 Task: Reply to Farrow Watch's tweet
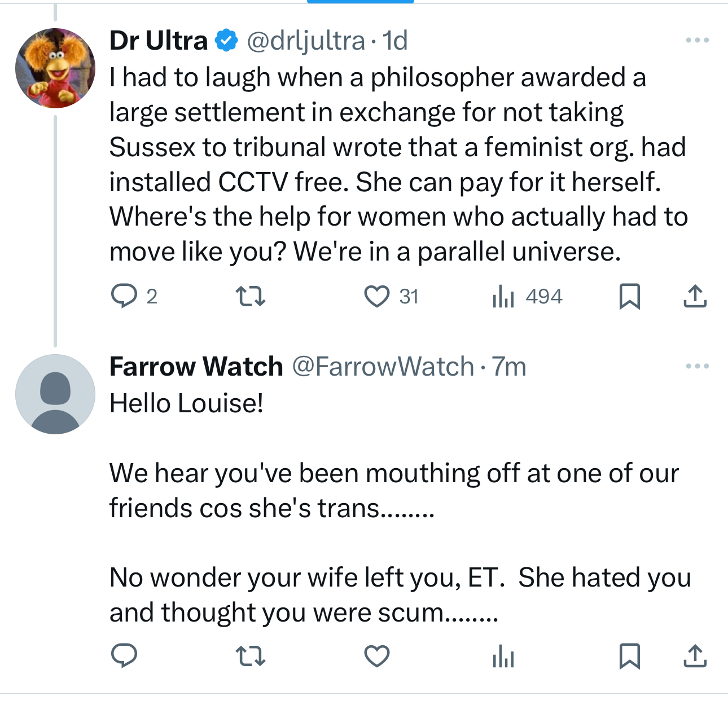124,655
